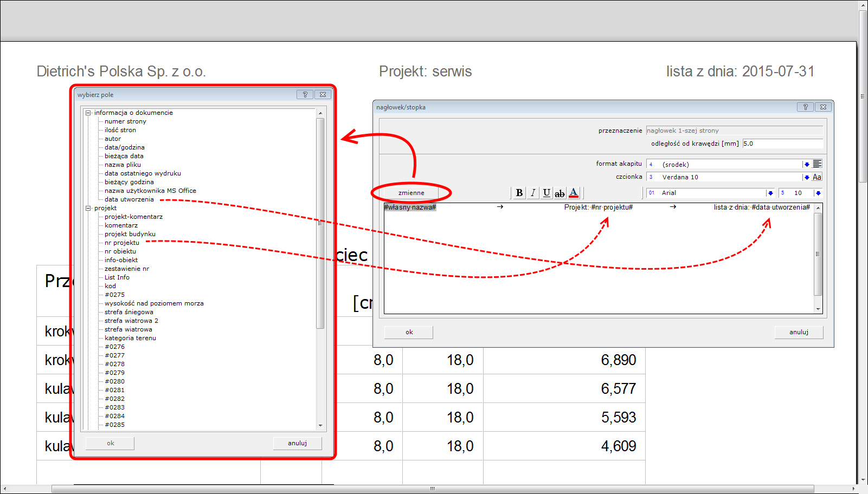The height and width of the screenshot is (494, 868).
Task: Apply italic formatting with the I icon
Action: pyautogui.click(x=533, y=193)
